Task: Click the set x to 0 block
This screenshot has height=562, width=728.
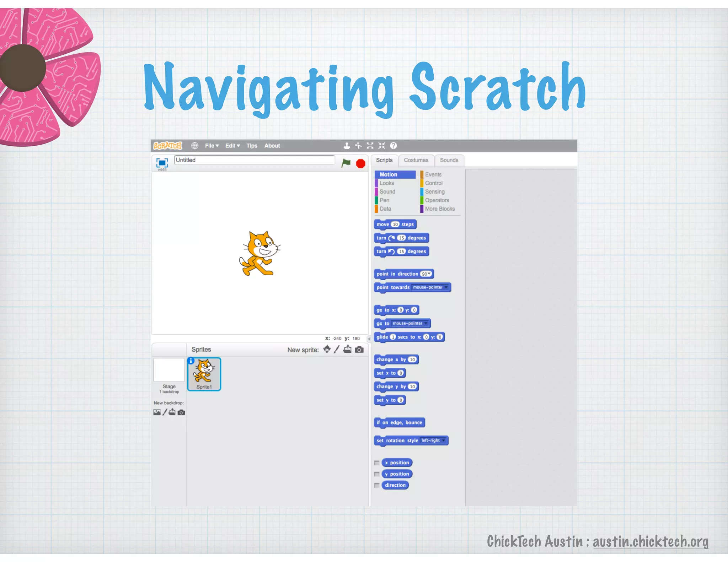Action: pyautogui.click(x=390, y=373)
